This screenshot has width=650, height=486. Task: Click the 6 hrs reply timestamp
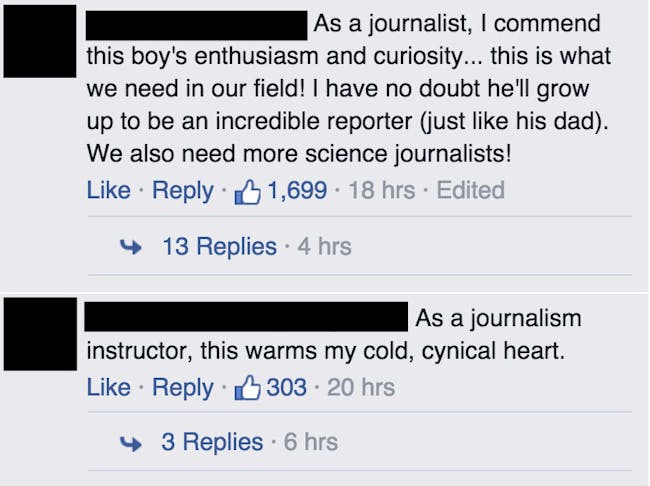coord(311,442)
